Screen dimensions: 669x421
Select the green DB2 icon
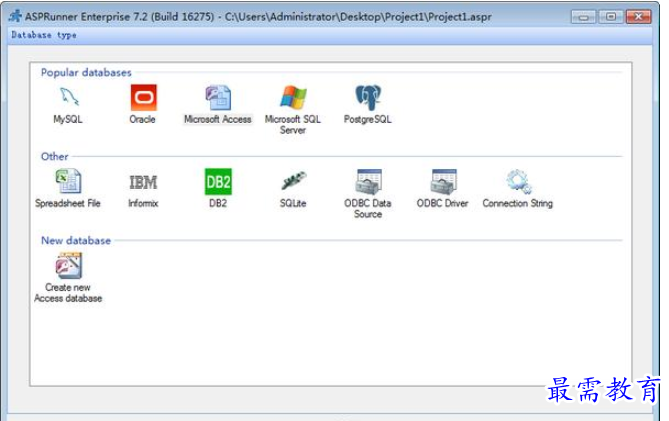pyautogui.click(x=218, y=181)
